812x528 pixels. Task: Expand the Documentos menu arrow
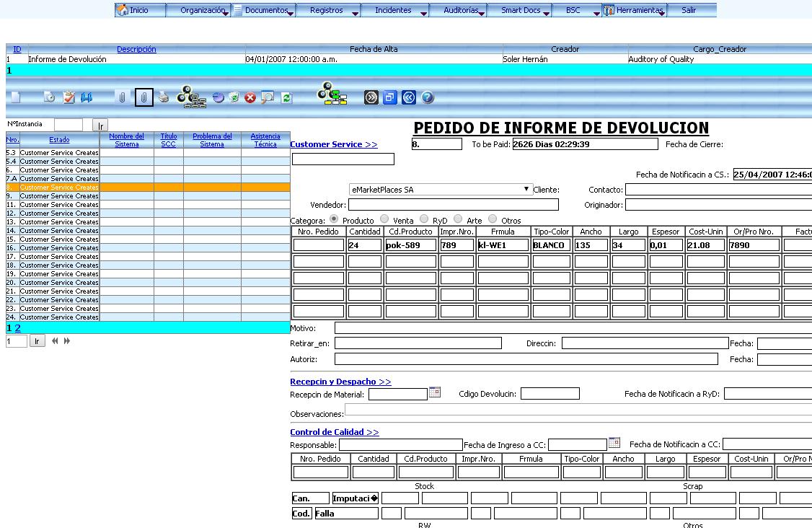pos(291,14)
